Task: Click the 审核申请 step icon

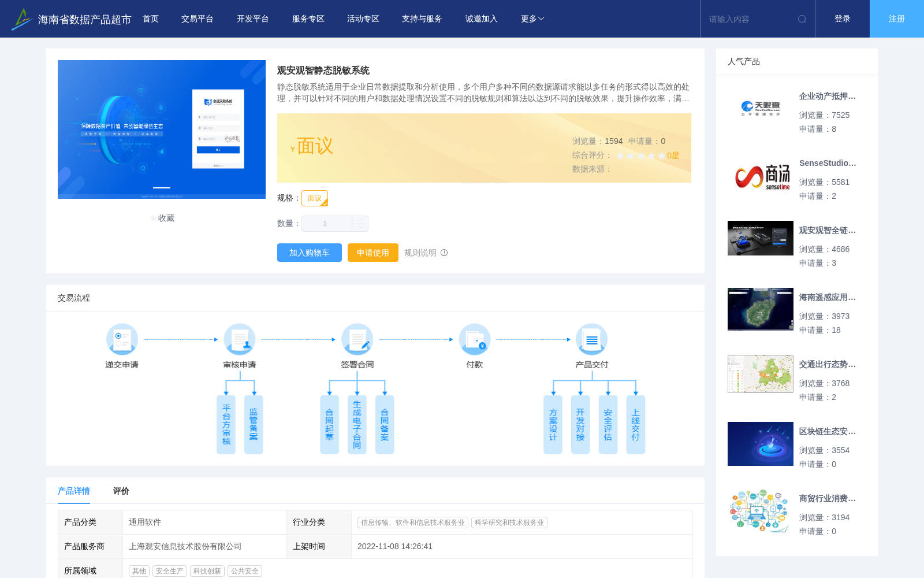Action: (x=240, y=339)
